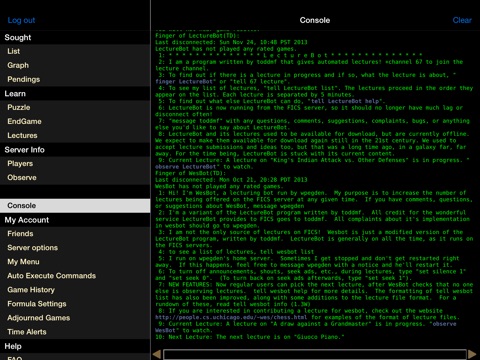The width and height of the screenshot is (480, 360).
Task: Open the uchicago chess.html link
Action: 232,317
